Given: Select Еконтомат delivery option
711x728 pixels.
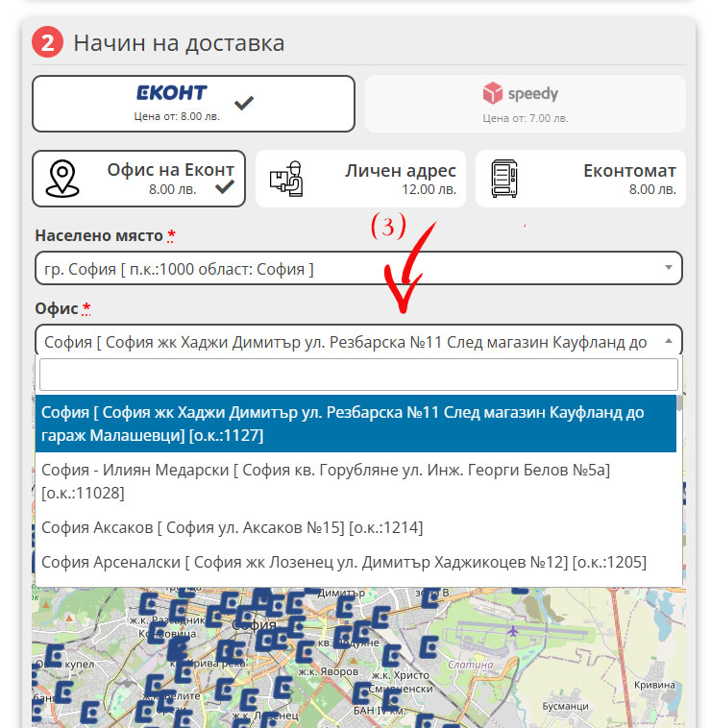Looking at the screenshot, I should coord(580,179).
